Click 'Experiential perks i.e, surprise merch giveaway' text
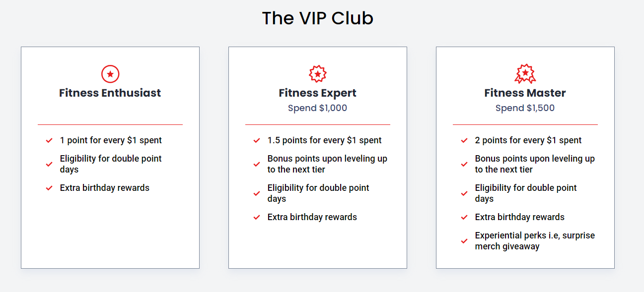The height and width of the screenshot is (292, 644). click(x=535, y=241)
